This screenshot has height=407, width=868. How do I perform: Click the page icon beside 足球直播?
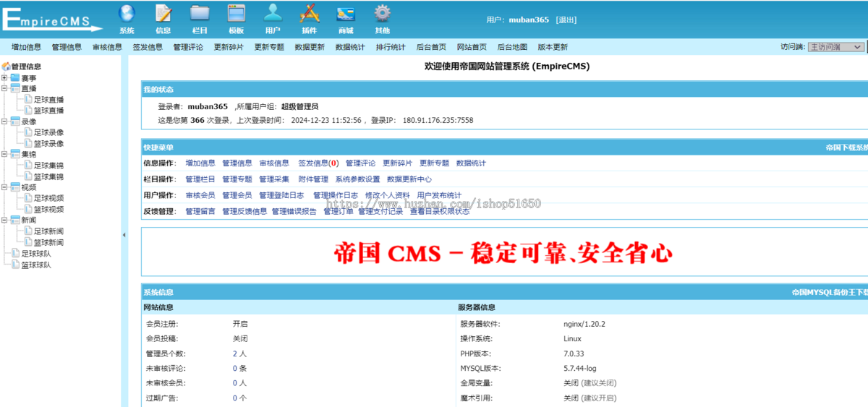(28, 100)
